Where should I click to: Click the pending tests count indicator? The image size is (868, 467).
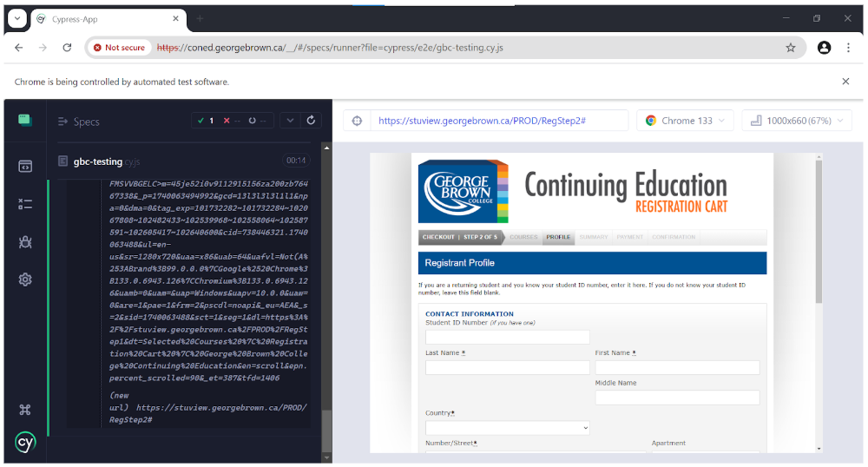pyautogui.click(x=257, y=121)
